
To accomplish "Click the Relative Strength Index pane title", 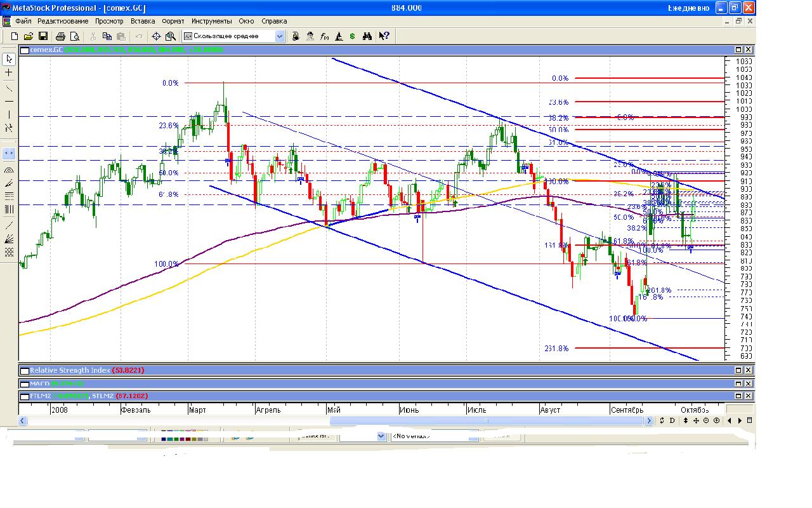I will click(70, 370).
